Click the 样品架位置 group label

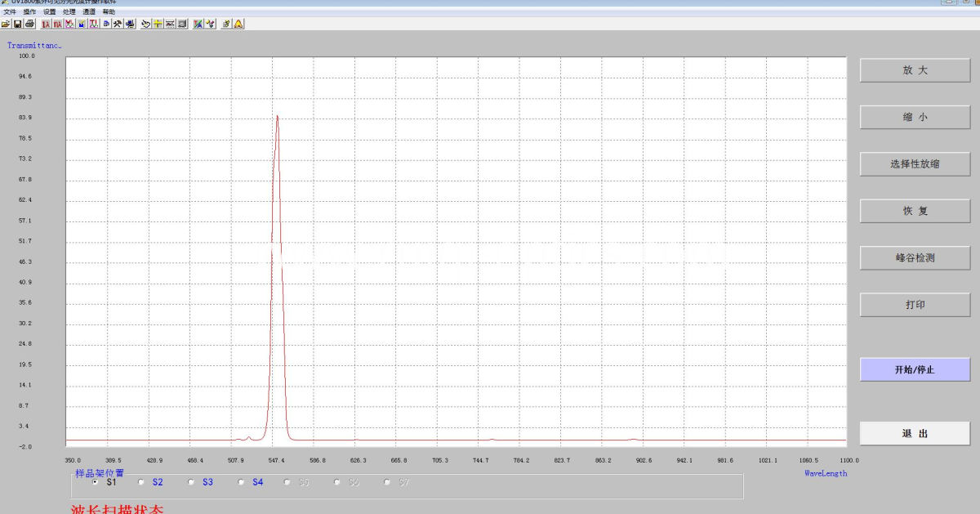100,473
